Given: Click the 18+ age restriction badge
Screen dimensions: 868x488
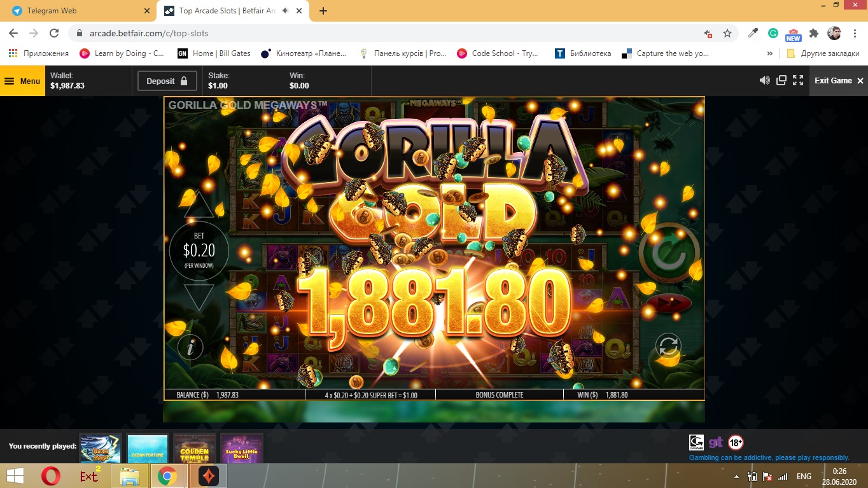Looking at the screenshot, I should click(x=736, y=442).
